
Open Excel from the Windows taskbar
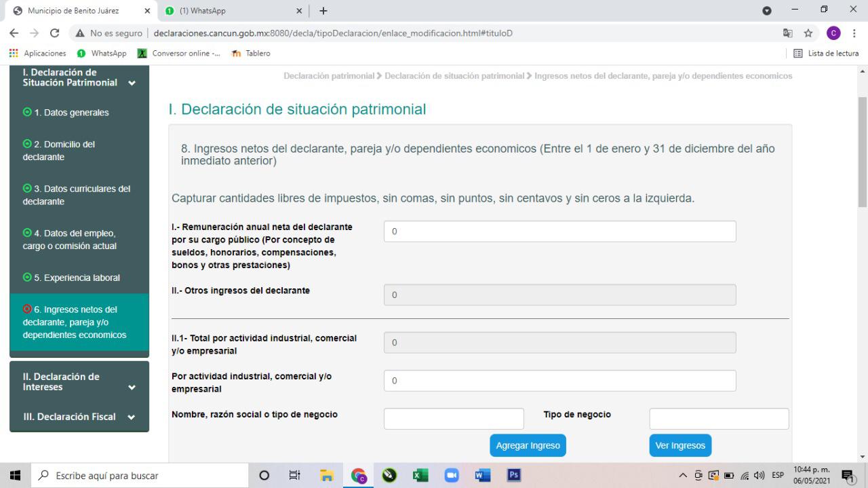point(420,475)
